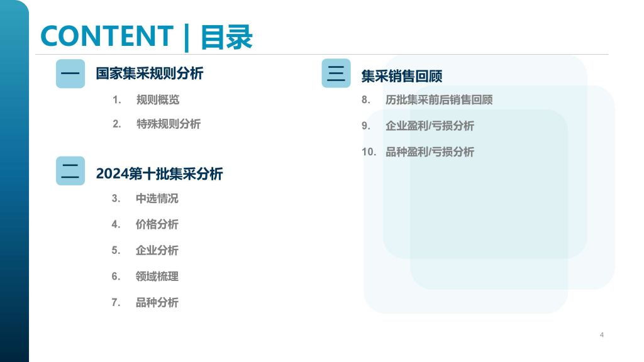Select the 'CONTENT | 目录' slide title
Screen dimensions: 644x362
click(146, 36)
